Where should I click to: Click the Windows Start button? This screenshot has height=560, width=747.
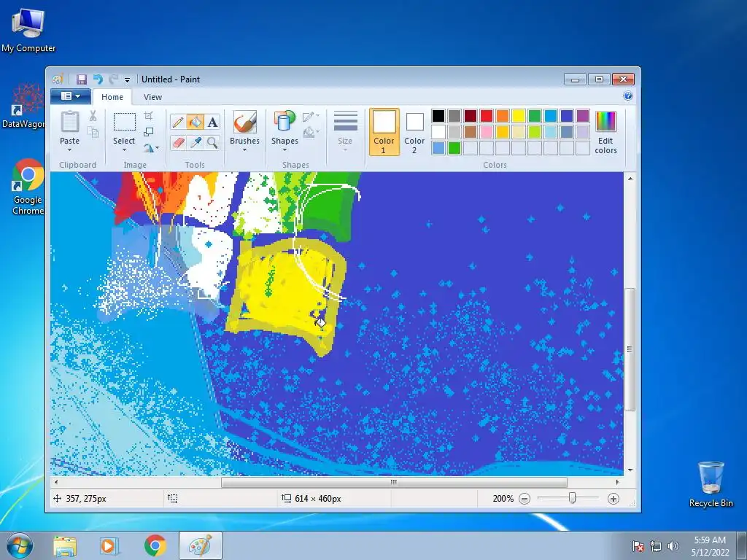click(18, 545)
